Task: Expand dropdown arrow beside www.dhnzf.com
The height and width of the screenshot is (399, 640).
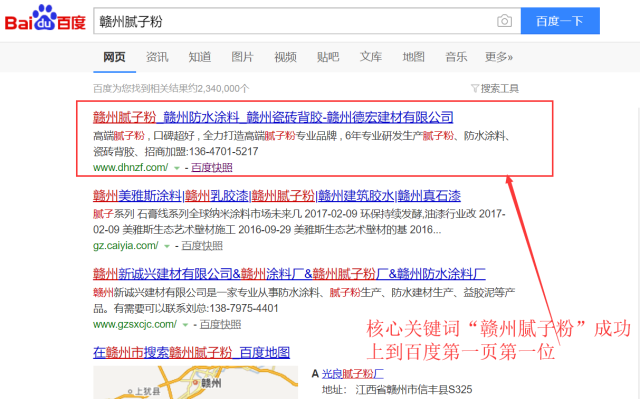Action: click(x=177, y=168)
